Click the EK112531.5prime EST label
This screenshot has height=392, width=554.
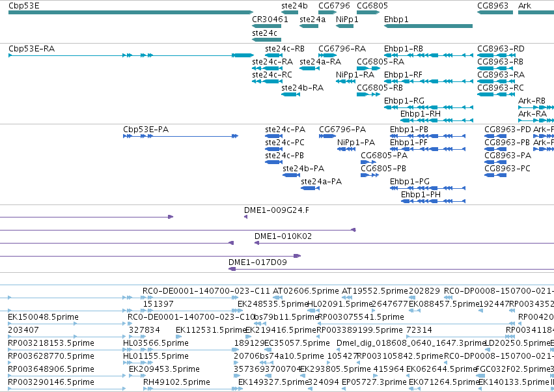coord(211,331)
